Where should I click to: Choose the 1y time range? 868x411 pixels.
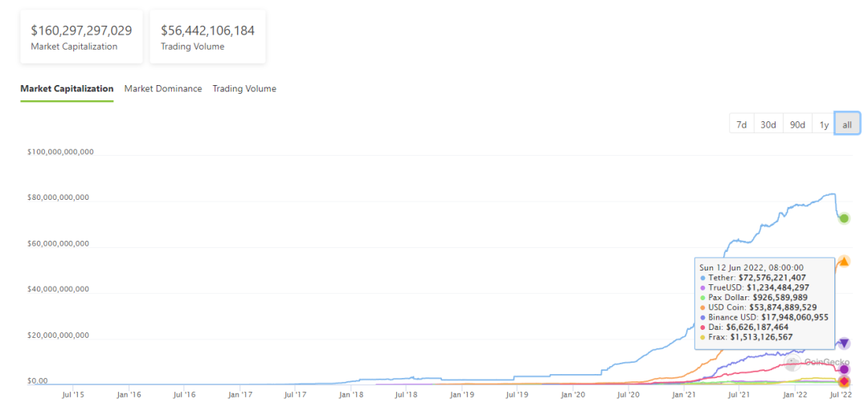click(x=824, y=125)
